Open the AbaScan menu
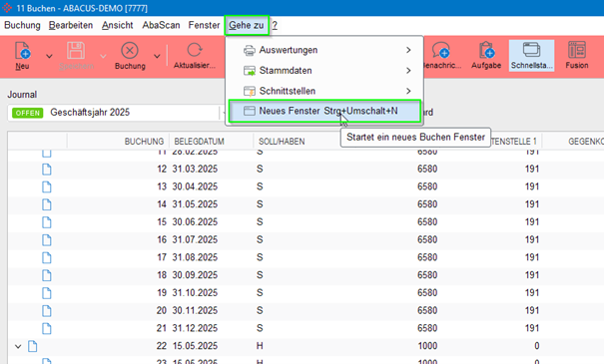The width and height of the screenshot is (604, 364). 161,25
